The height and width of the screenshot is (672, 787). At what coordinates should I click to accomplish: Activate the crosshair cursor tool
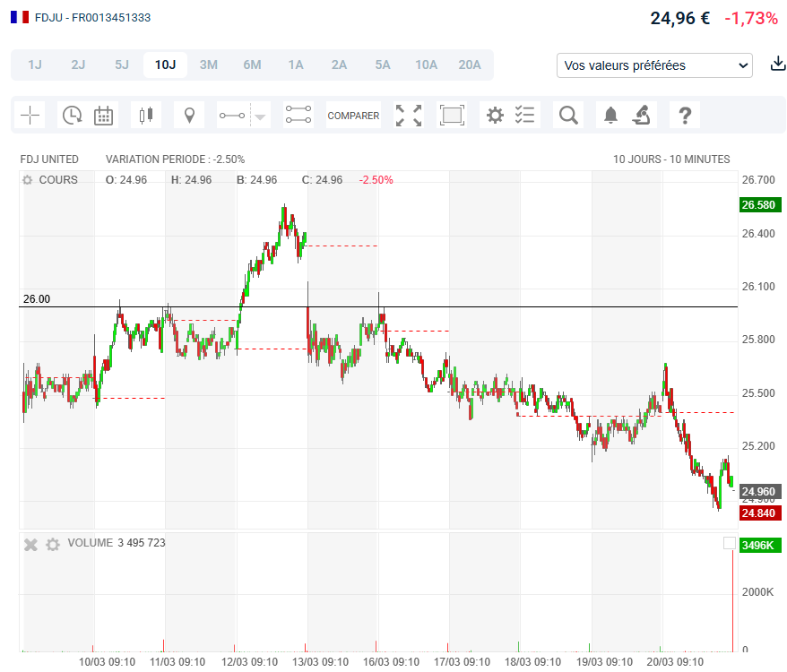pyautogui.click(x=30, y=115)
